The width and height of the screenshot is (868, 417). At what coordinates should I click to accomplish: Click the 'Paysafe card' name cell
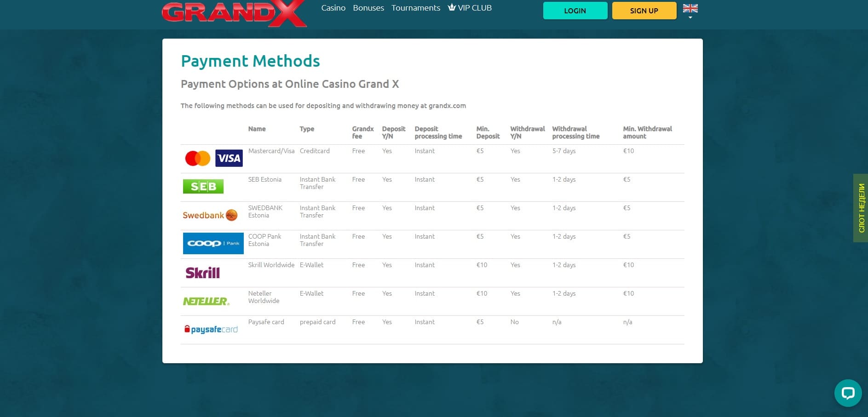pos(266,322)
